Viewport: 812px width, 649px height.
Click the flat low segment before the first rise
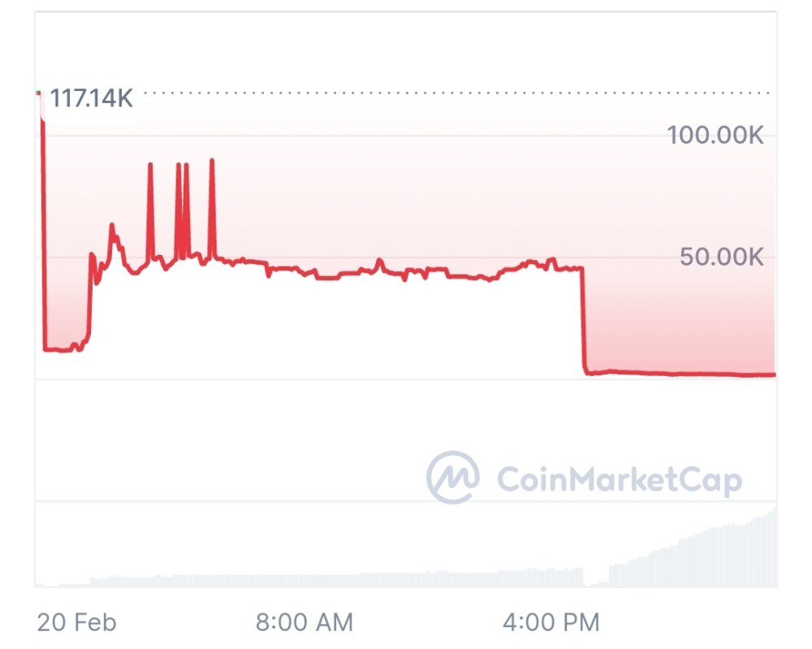61,349
